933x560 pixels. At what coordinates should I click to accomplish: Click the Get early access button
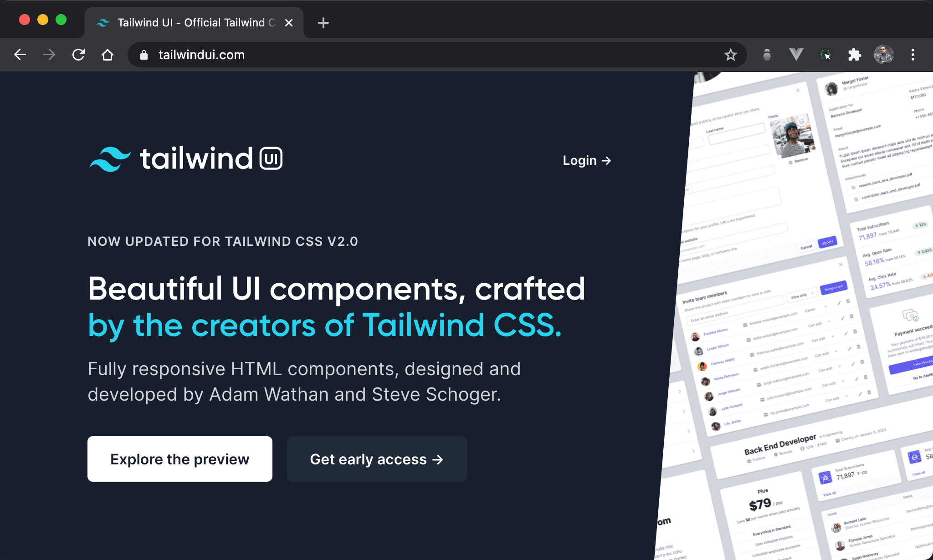coord(377,459)
